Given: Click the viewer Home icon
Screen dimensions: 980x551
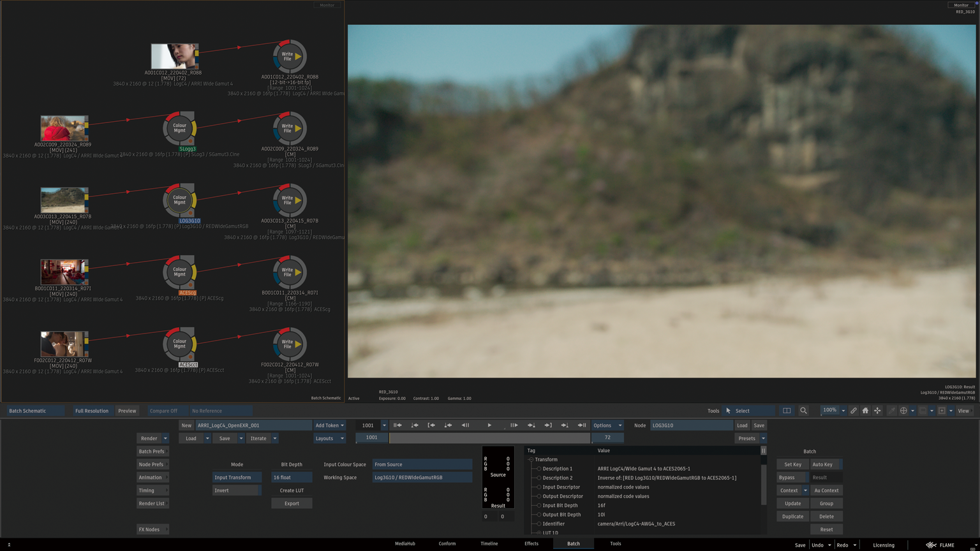Looking at the screenshot, I should point(865,411).
